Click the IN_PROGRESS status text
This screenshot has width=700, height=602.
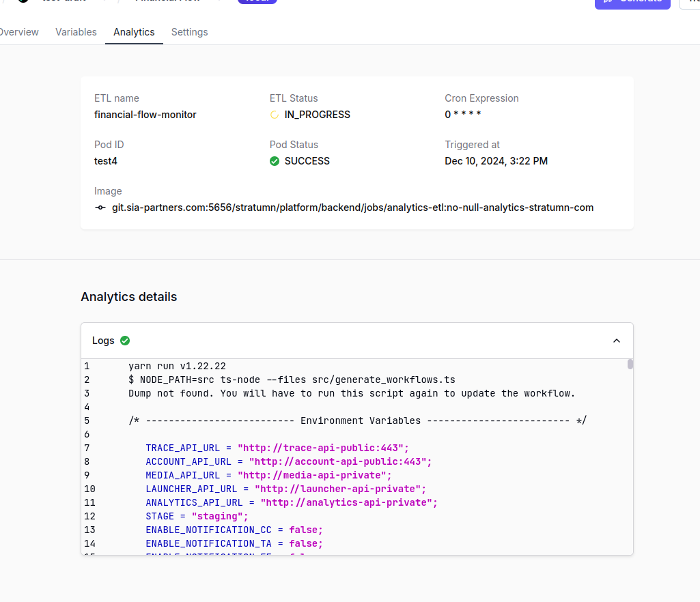pyautogui.click(x=317, y=115)
